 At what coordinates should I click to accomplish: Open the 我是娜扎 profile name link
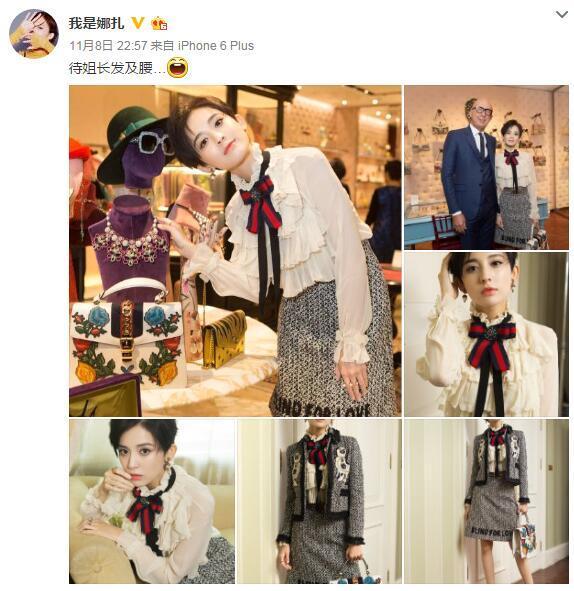[96, 23]
